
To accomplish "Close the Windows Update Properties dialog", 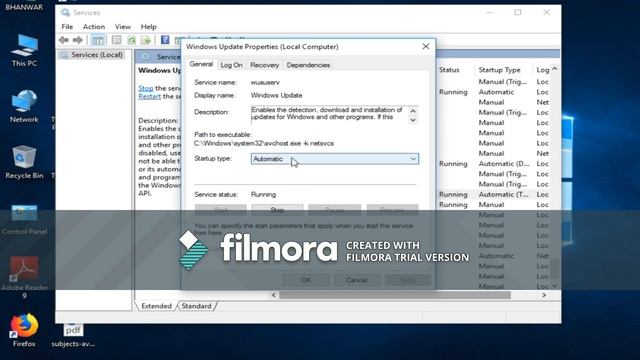I will pyautogui.click(x=426, y=47).
